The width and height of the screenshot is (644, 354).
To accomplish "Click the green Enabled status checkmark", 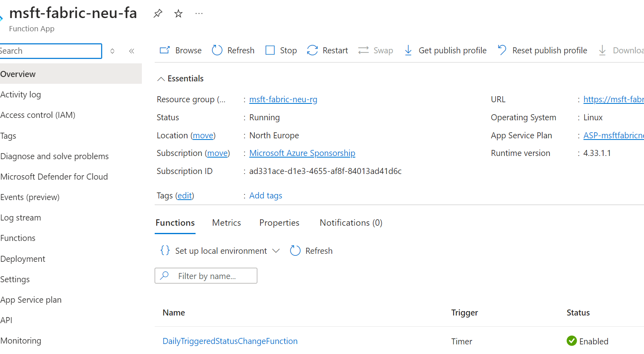I will click(571, 341).
